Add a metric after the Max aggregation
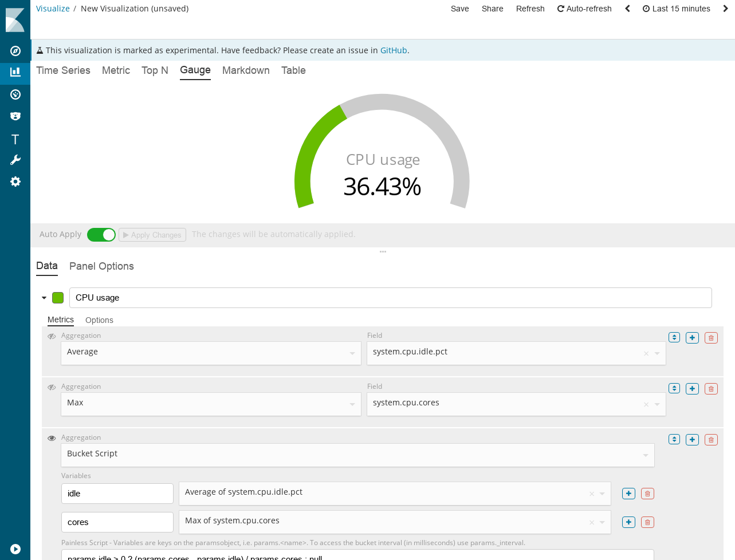This screenshot has height=560, width=735. pyautogui.click(x=692, y=389)
